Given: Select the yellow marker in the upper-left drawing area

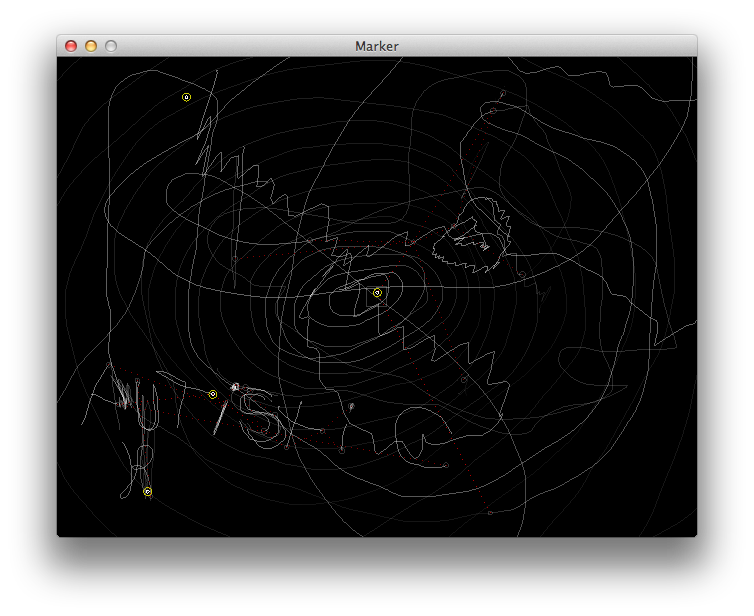Looking at the screenshot, I should 186,97.
